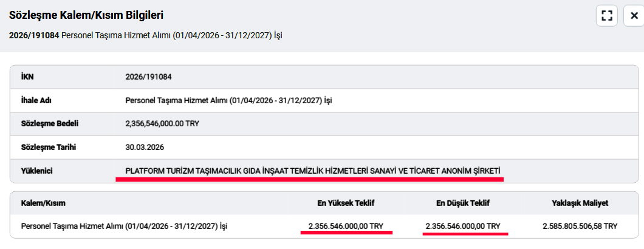Close the Sözleşme Kalem/Kısım Bilgileri dialog

tap(634, 15)
